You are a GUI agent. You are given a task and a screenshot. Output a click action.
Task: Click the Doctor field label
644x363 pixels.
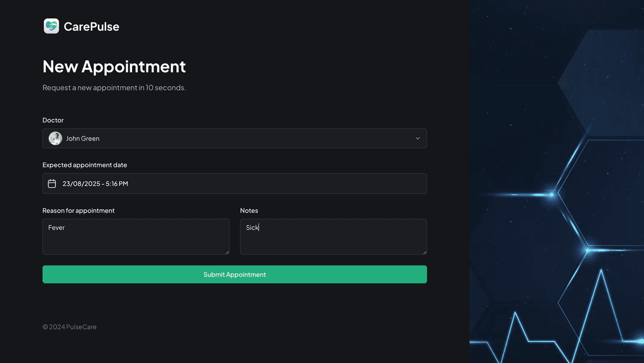(53, 120)
